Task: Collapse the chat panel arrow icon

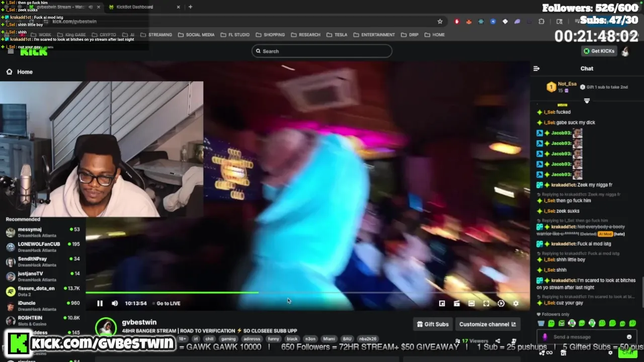Action: 536,68
